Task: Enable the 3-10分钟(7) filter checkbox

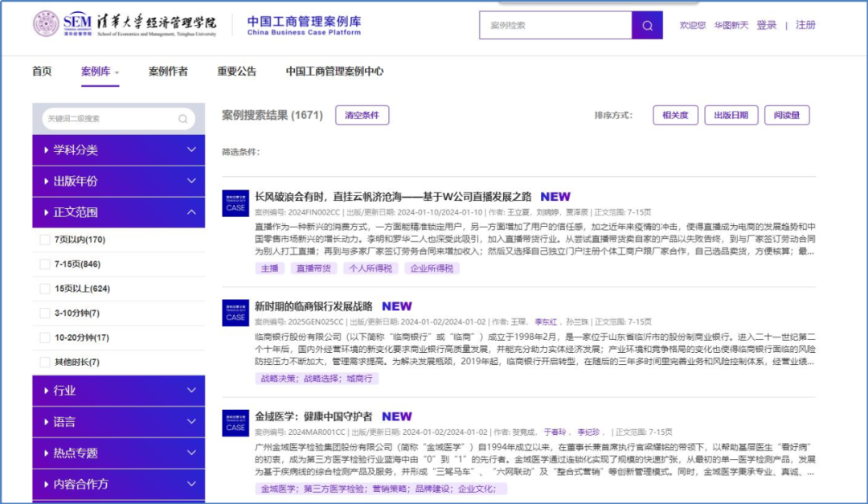Action: click(45, 313)
